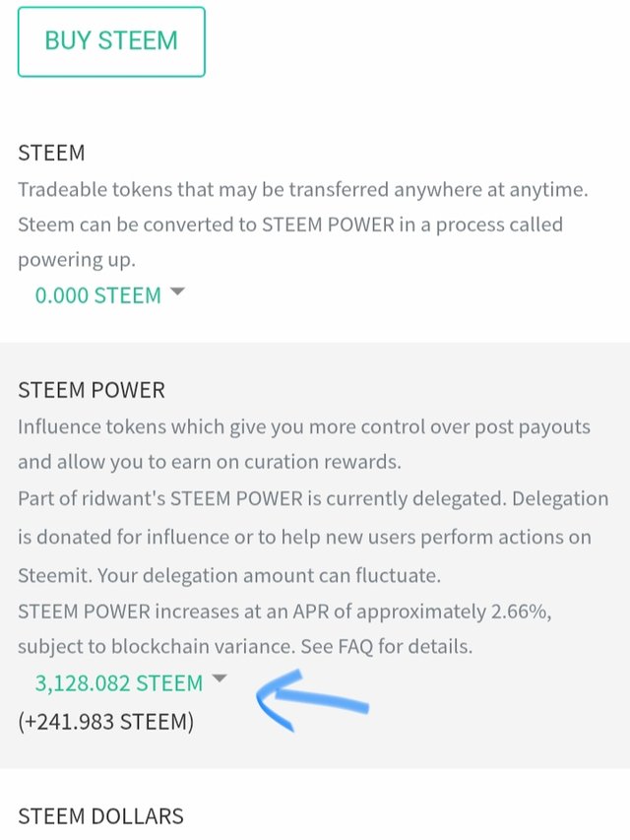Select the (+241.983 STEEM) delegated amount

click(x=106, y=722)
